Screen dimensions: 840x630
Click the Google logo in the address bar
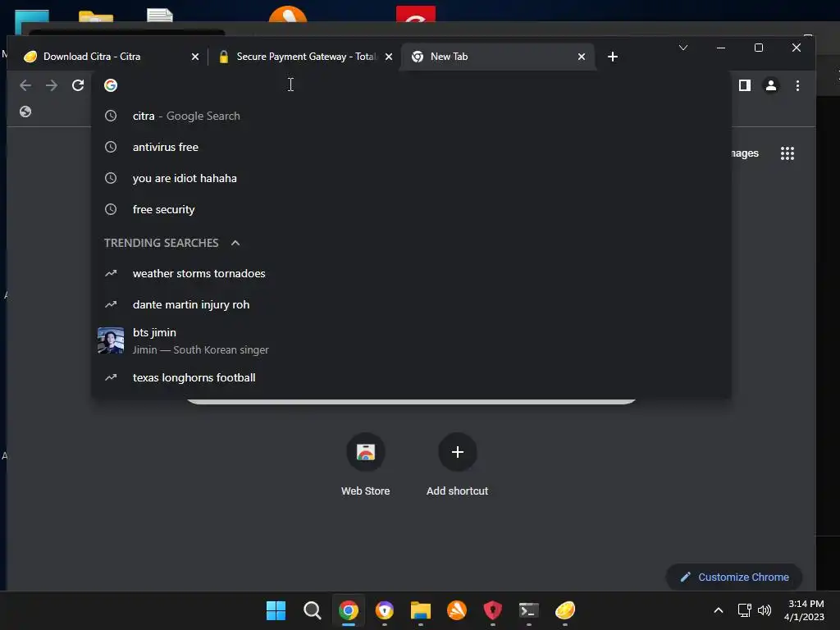[111, 85]
